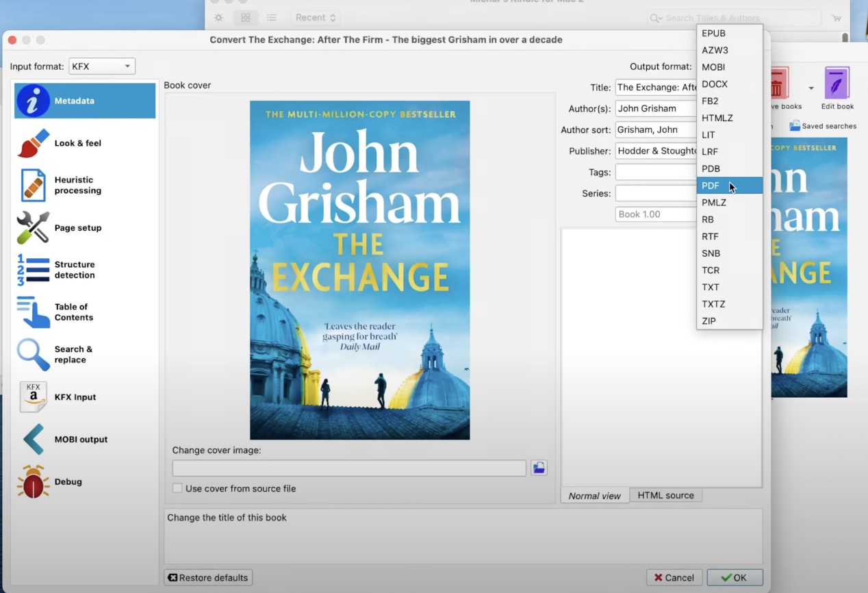Open Table of Contents settings icon

pyautogui.click(x=33, y=312)
